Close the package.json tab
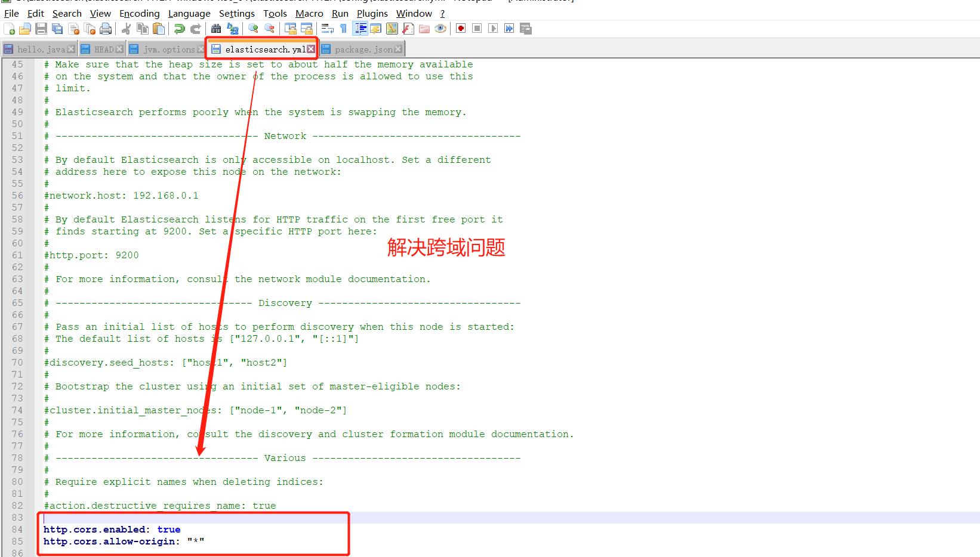Screen dimensions: 980x557 (398, 49)
